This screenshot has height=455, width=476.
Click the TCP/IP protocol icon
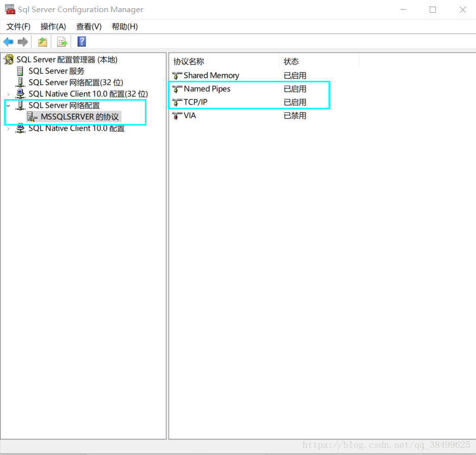tap(177, 102)
